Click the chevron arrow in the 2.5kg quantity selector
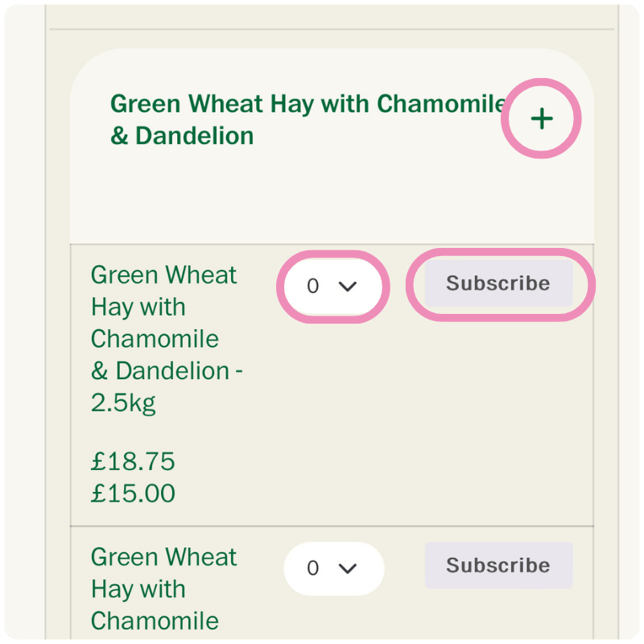Screen dimensions: 644x644 coord(348,287)
